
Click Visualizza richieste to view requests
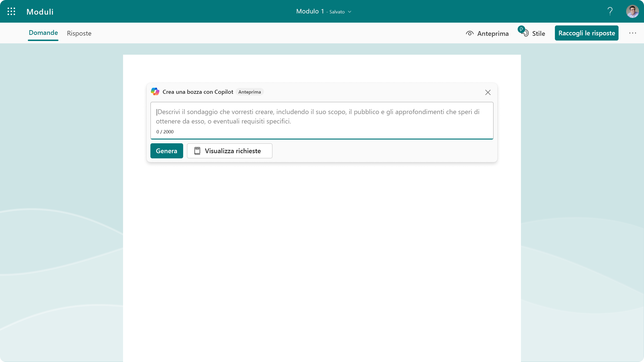(230, 151)
